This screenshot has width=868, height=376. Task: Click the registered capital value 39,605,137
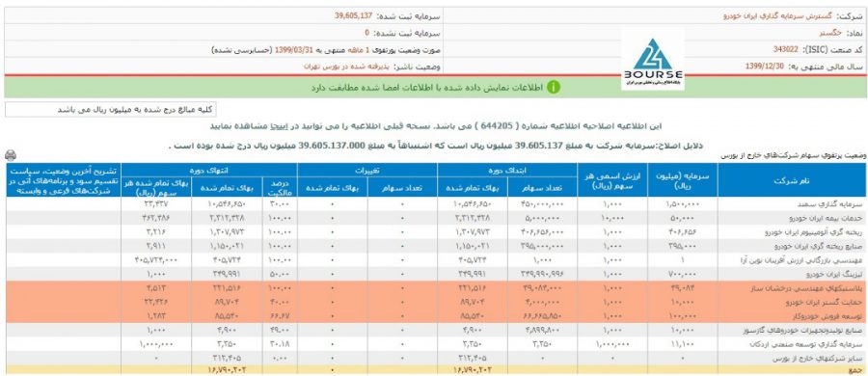pos(353,15)
